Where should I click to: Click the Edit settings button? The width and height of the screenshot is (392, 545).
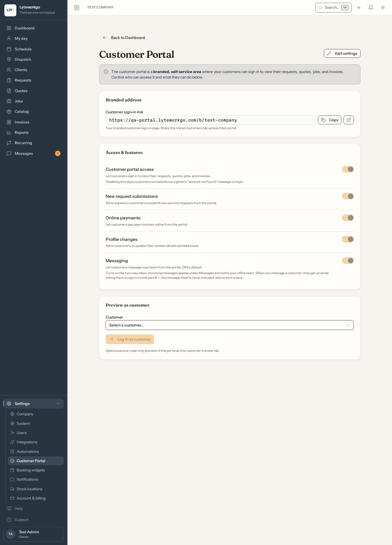pos(342,53)
